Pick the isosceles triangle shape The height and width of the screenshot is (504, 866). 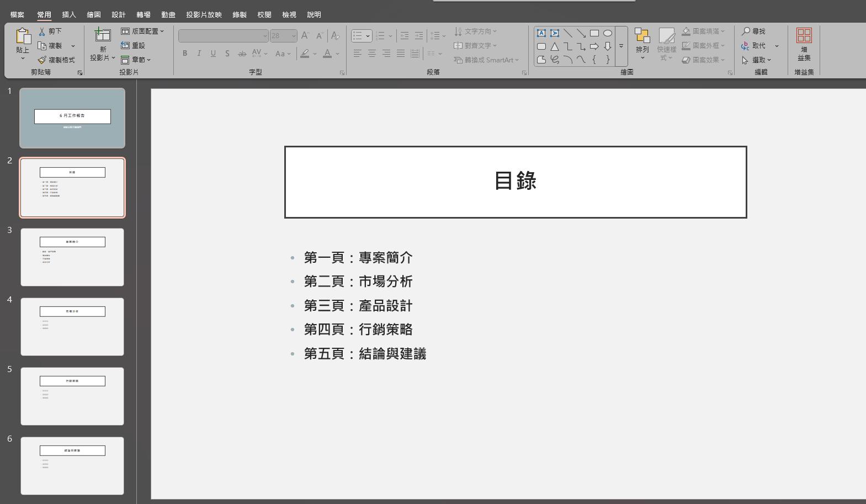click(555, 46)
